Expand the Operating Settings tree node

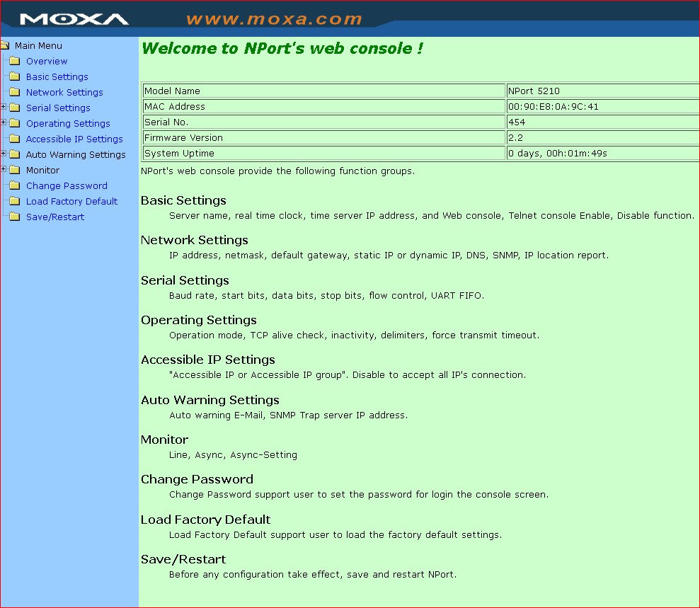4,122
